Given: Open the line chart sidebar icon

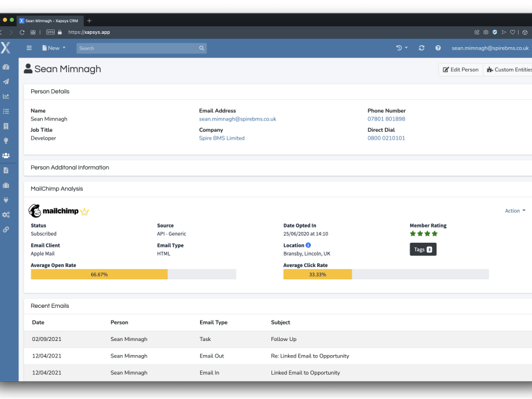Looking at the screenshot, I should (x=6, y=96).
